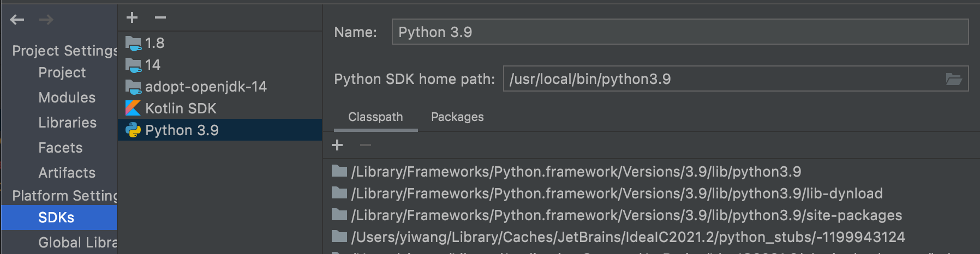
Task: Remove classpath entry with minus icon
Action: click(x=366, y=145)
